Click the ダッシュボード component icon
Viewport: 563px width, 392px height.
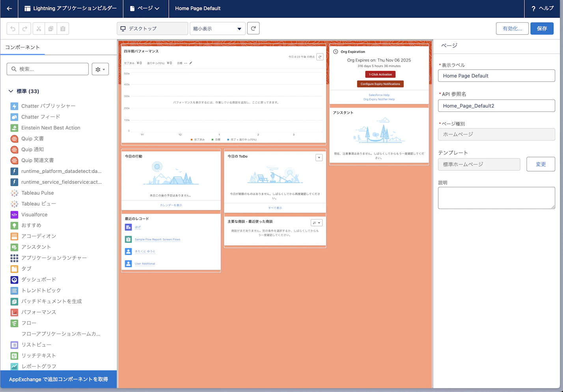14,279
